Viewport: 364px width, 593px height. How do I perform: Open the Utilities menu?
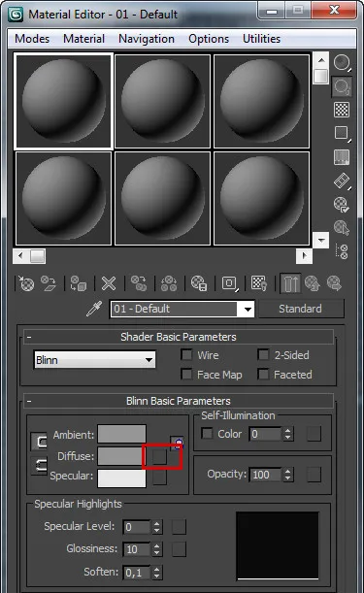click(261, 39)
